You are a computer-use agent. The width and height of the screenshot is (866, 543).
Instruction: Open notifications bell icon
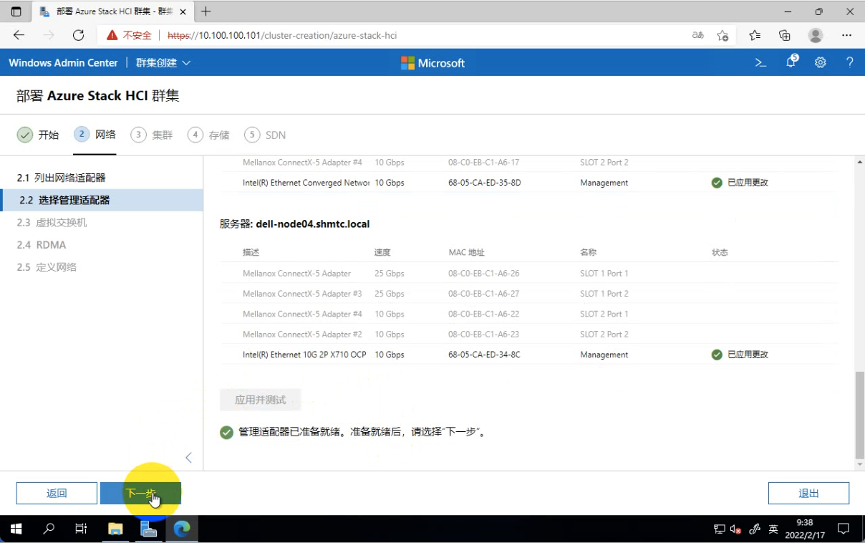[791, 61]
